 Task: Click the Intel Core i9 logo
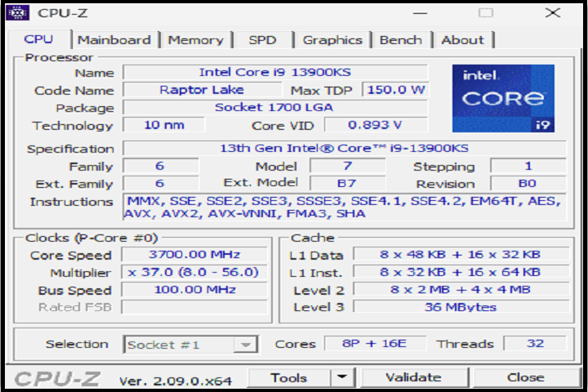coord(503,99)
